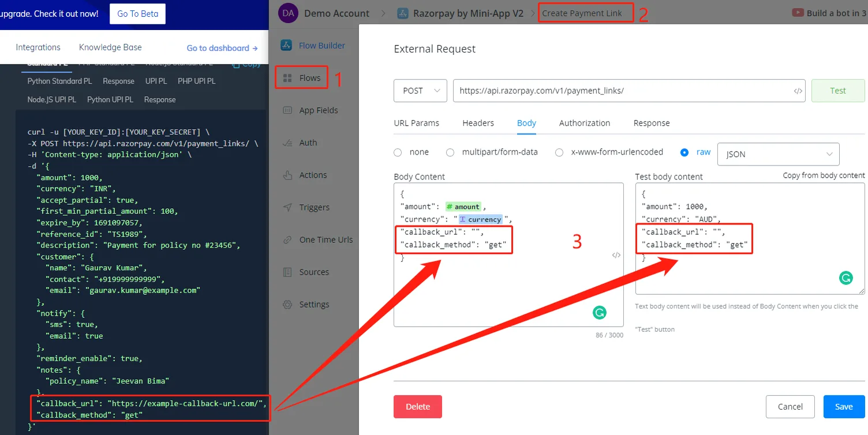Viewport: 868px width, 435px height.
Task: Click the DA account avatar
Action: point(288,13)
